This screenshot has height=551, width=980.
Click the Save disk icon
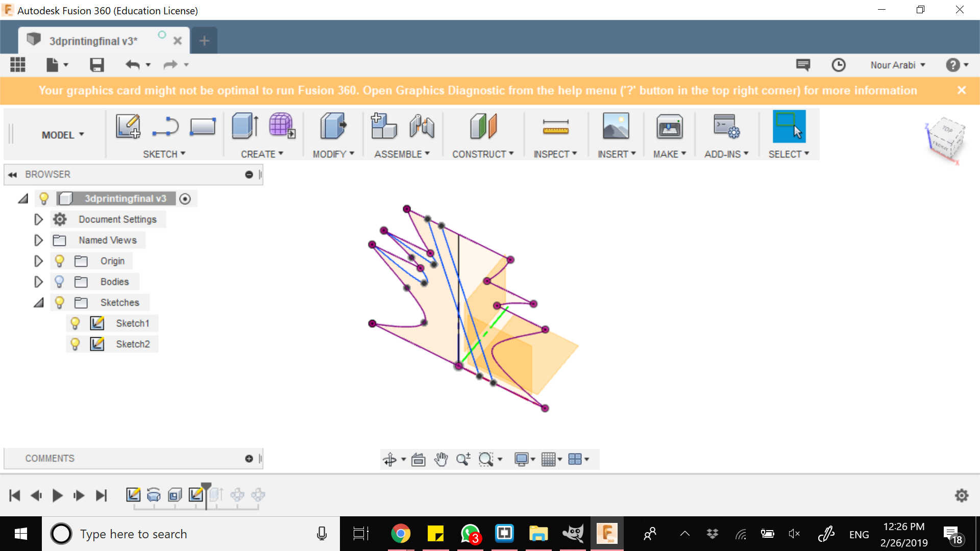tap(97, 65)
